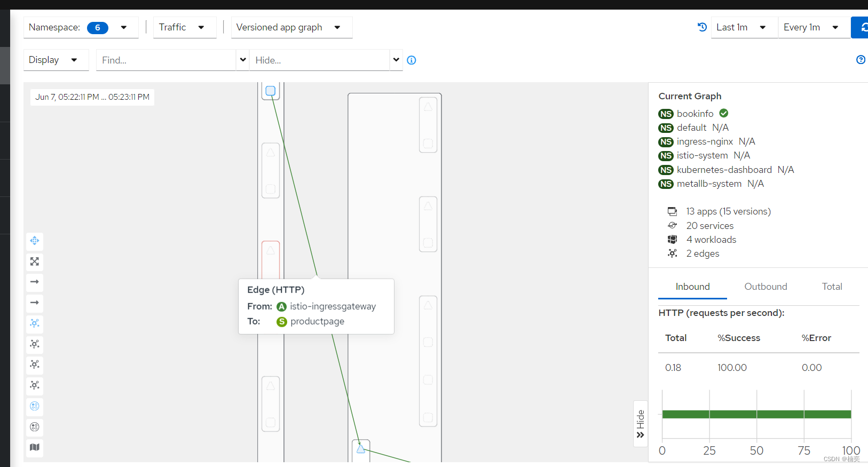Click the green health check next to bookinfo
Viewport: 868px width, 467px height.
coord(724,113)
